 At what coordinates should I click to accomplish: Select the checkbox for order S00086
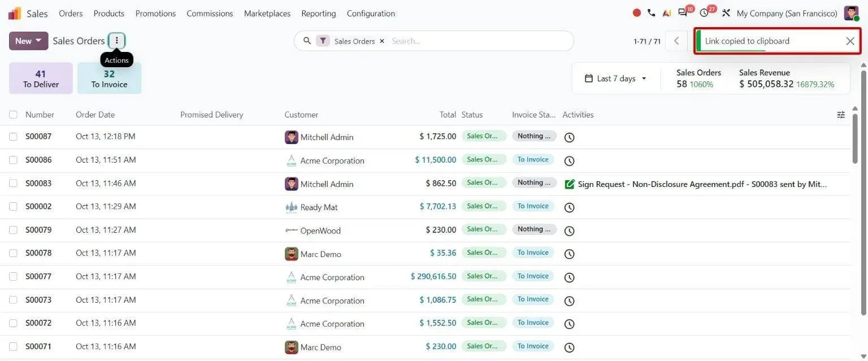(13, 160)
